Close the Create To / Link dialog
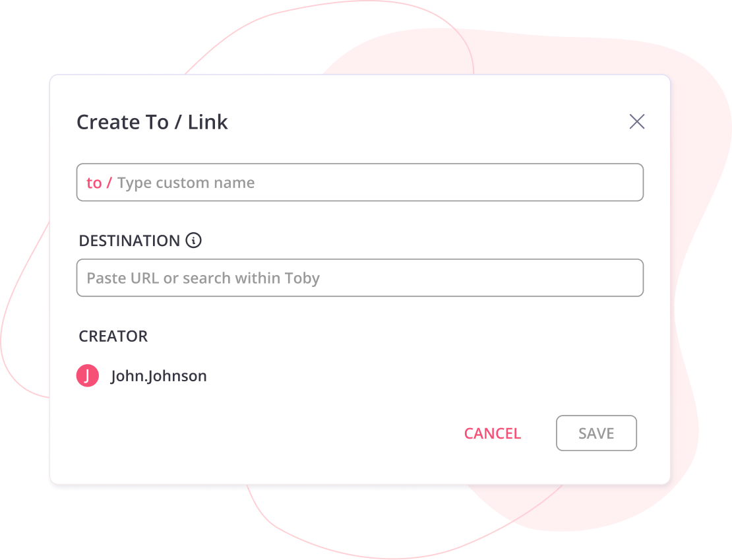 636,121
